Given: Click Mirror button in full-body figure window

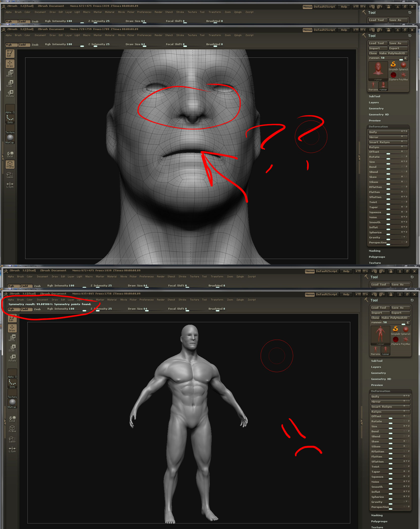Looking at the screenshot, I should (x=390, y=402).
